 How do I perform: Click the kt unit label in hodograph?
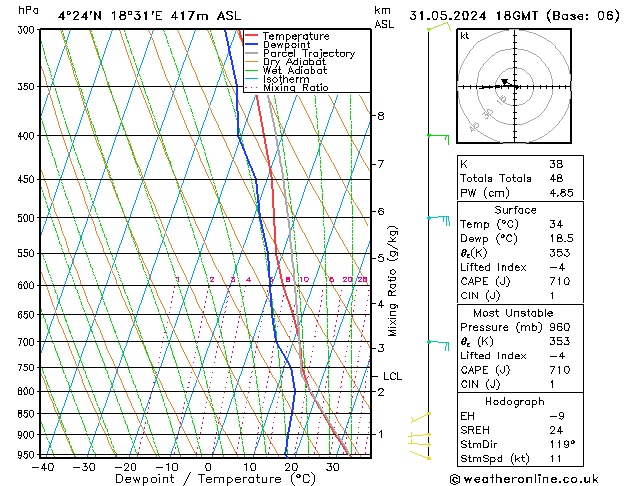pos(465,36)
